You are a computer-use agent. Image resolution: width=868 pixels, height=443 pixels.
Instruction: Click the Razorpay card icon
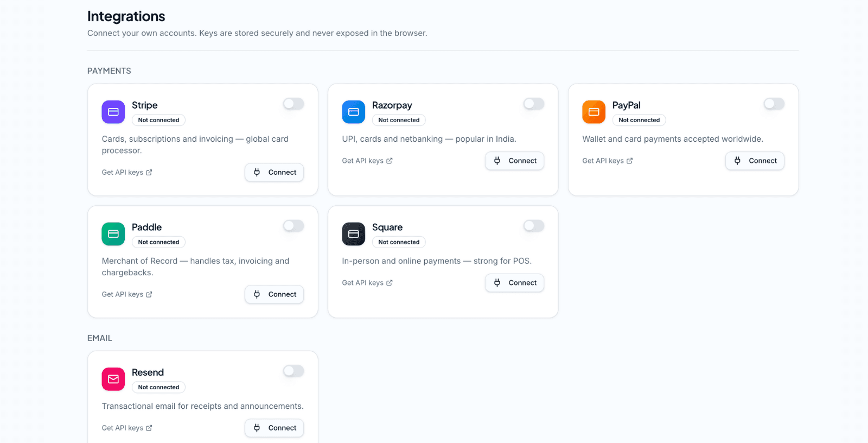pos(353,112)
